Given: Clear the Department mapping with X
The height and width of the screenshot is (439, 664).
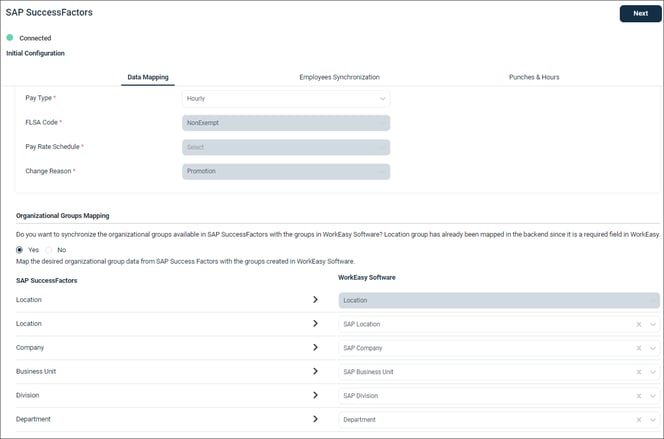Looking at the screenshot, I should click(x=639, y=420).
